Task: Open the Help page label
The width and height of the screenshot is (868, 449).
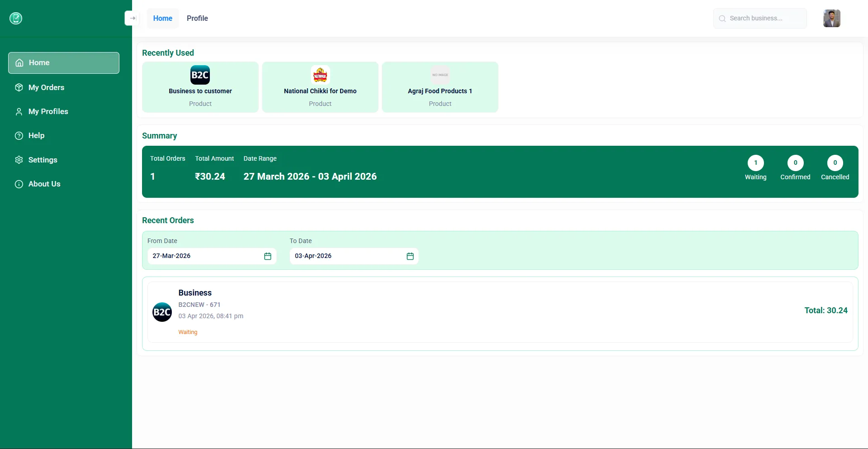Action: (36, 135)
